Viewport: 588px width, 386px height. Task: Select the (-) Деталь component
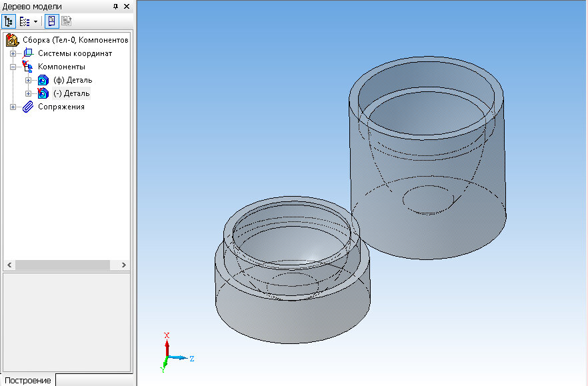[x=71, y=93]
